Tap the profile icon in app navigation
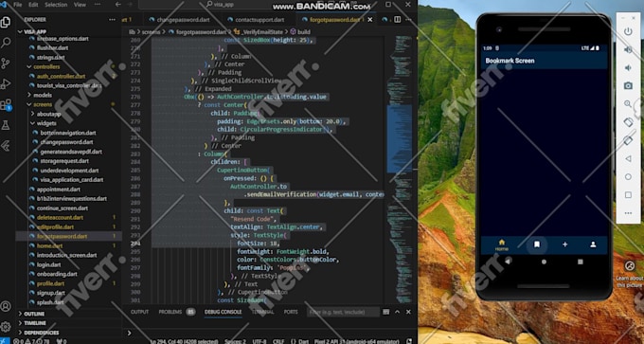The image size is (644, 344). pos(593,244)
